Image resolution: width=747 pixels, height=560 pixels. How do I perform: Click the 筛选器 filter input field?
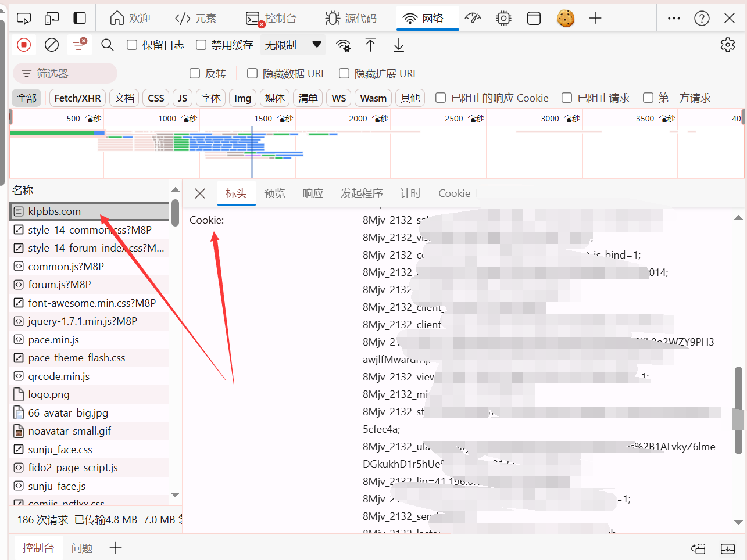click(x=65, y=73)
